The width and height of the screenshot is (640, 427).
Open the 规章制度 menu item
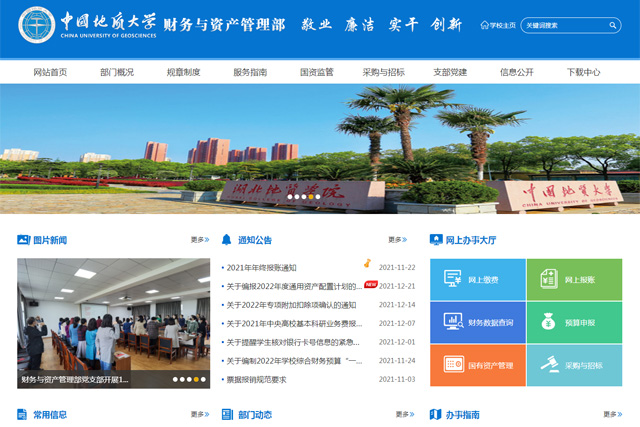coord(183,72)
